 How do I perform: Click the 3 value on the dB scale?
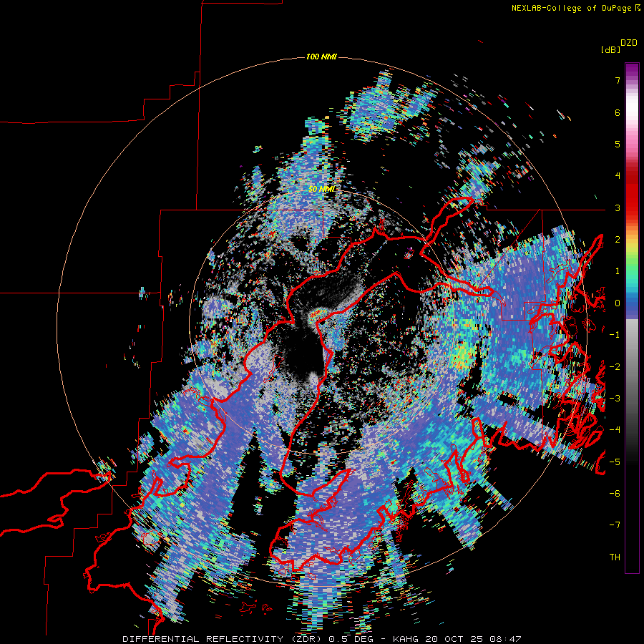618,208
